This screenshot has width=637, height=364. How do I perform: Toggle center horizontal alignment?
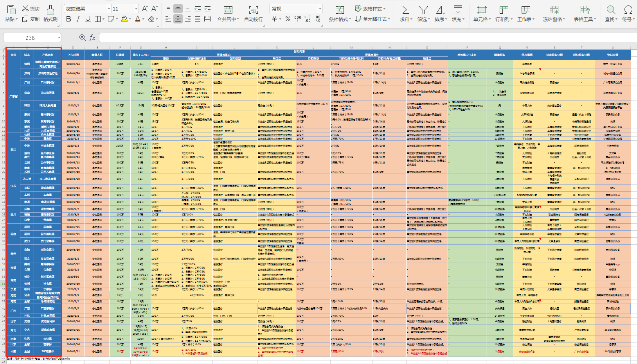click(178, 19)
